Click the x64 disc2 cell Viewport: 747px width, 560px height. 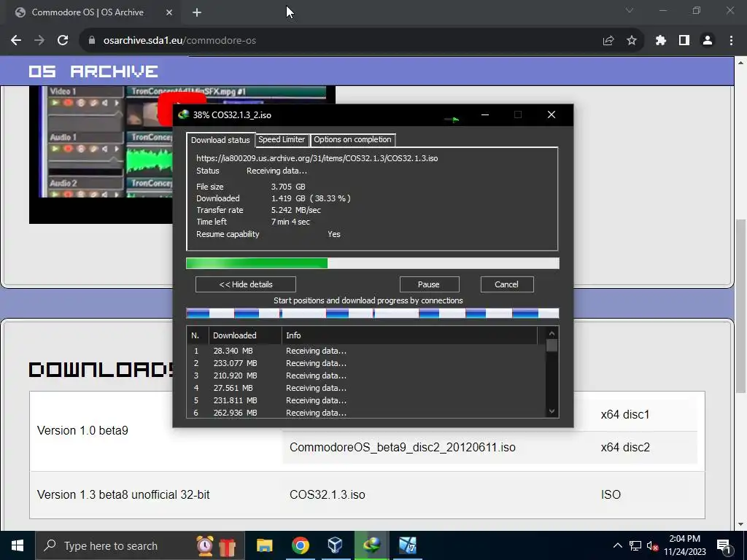click(x=625, y=448)
